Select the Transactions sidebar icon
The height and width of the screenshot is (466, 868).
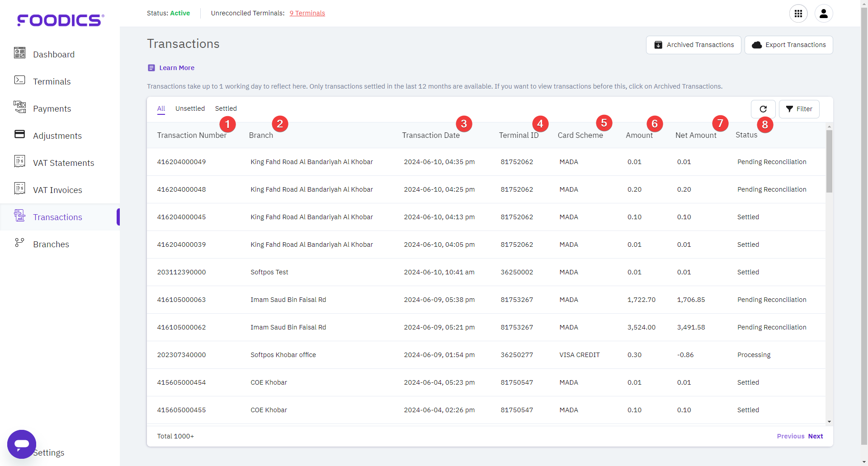point(19,216)
